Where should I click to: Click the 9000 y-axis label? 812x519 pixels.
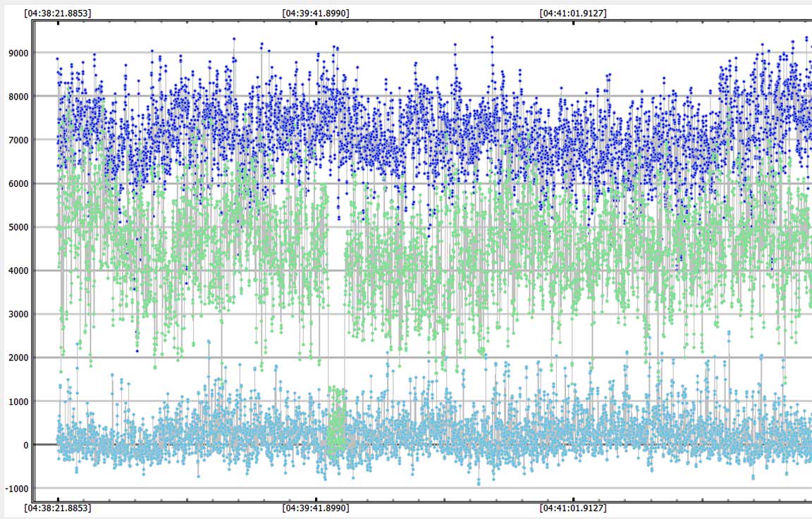(18, 53)
